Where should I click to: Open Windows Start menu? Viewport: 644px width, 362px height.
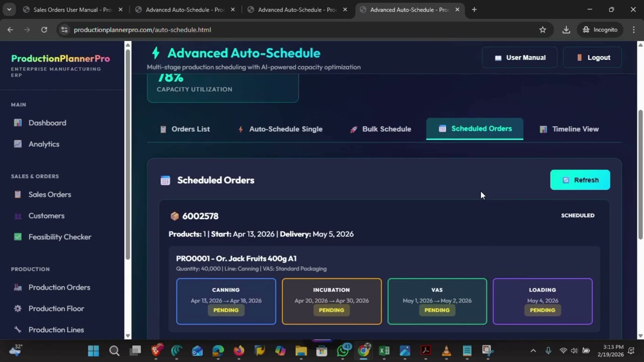[94, 350]
